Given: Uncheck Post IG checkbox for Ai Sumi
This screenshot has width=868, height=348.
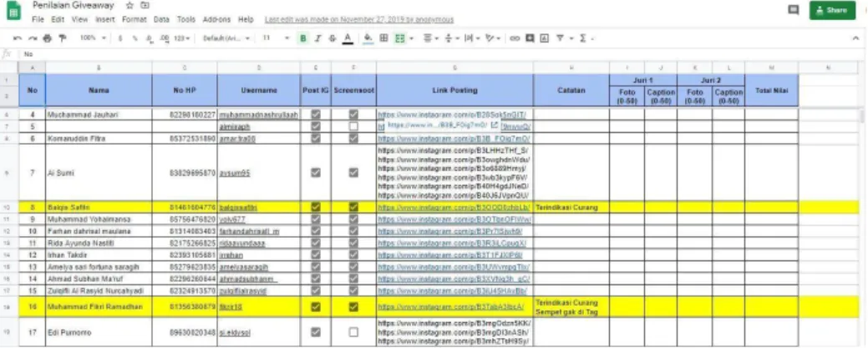Looking at the screenshot, I should pyautogui.click(x=316, y=172).
